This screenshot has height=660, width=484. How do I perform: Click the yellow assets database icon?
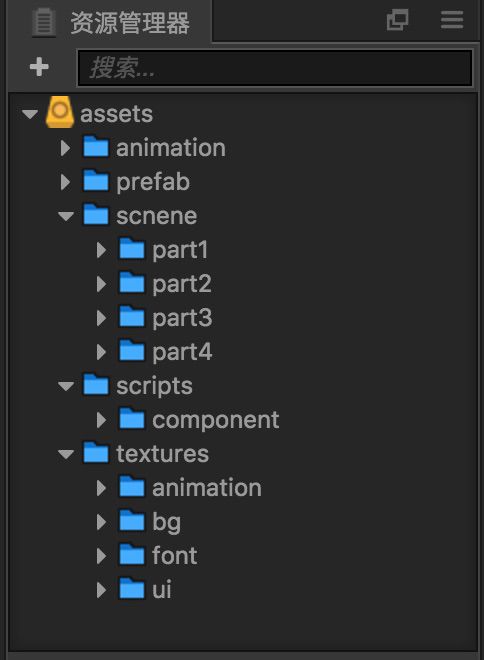(x=60, y=112)
